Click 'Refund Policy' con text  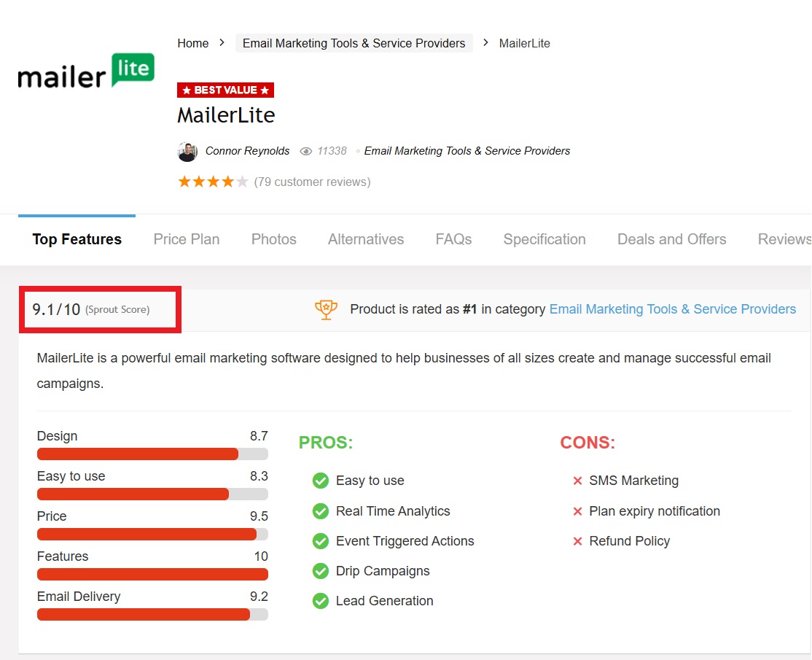point(630,541)
